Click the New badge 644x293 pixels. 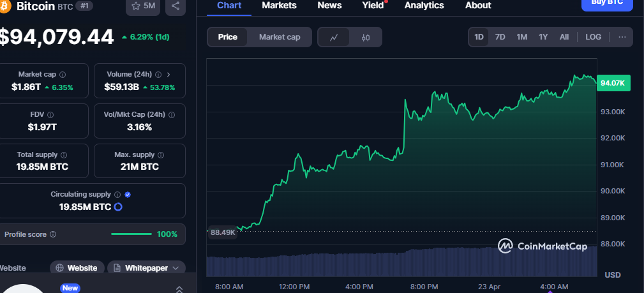[x=70, y=288]
